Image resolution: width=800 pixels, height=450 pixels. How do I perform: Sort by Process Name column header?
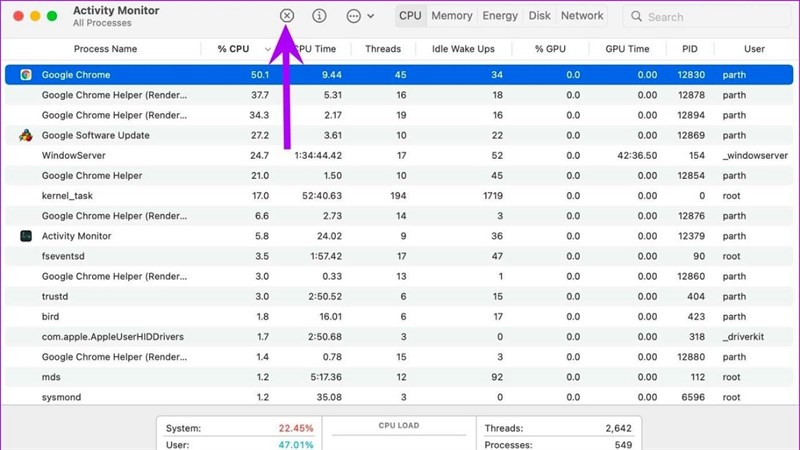point(105,49)
